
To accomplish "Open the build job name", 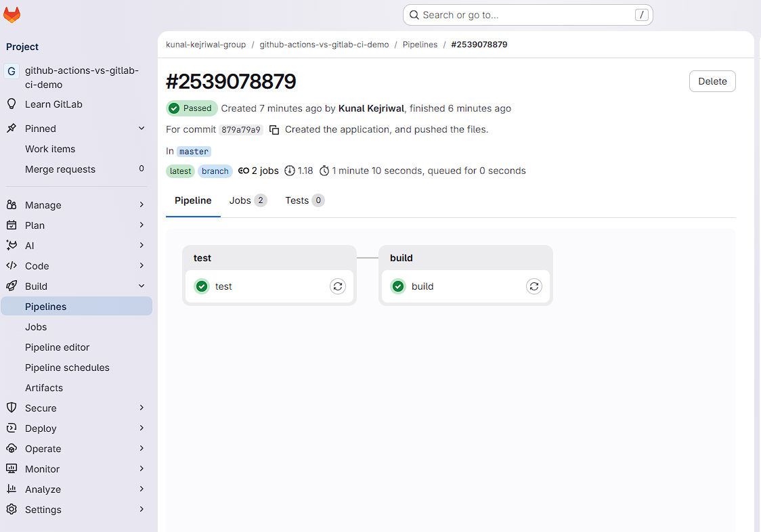I will coord(422,286).
